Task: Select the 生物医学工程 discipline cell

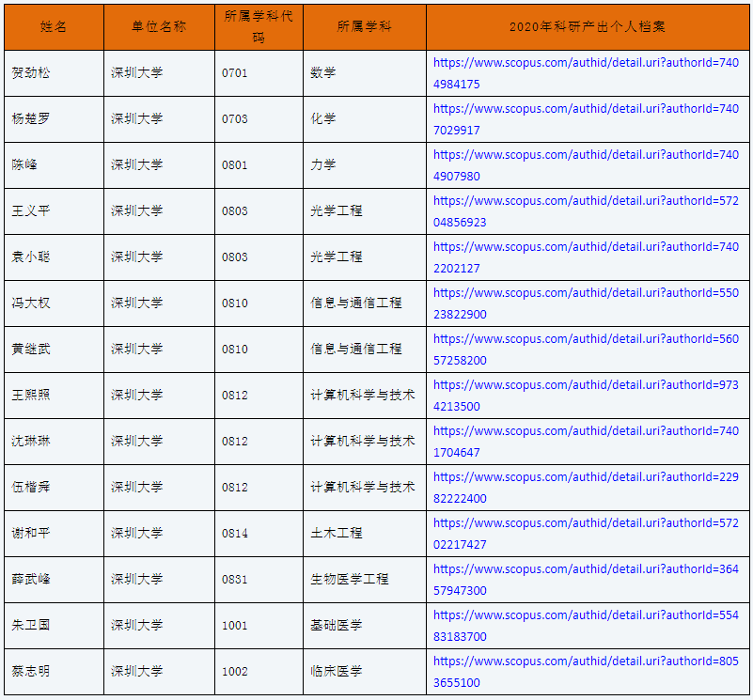Action: [350, 580]
